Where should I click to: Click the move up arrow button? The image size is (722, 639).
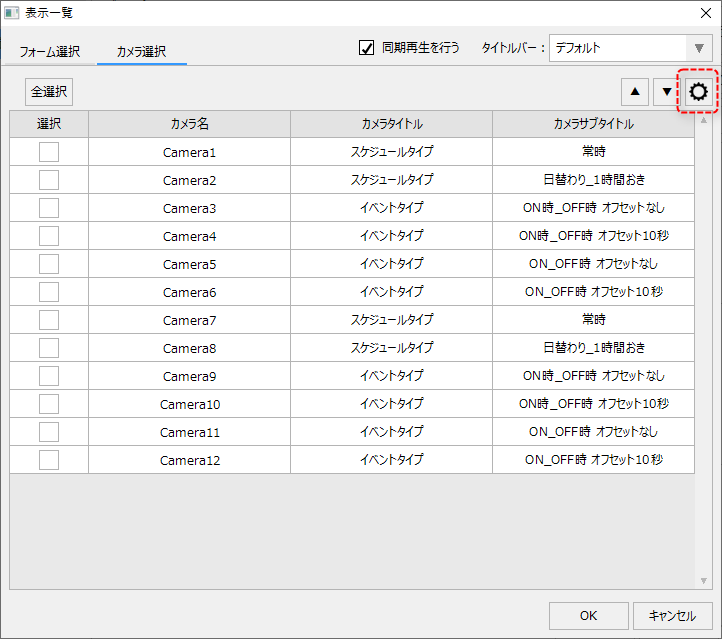(635, 92)
